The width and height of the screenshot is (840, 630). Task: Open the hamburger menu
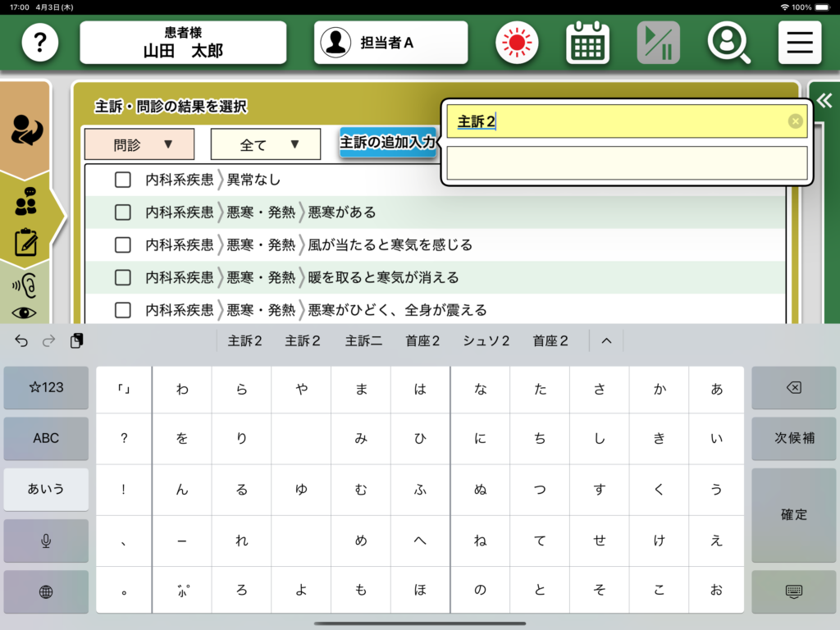[799, 43]
